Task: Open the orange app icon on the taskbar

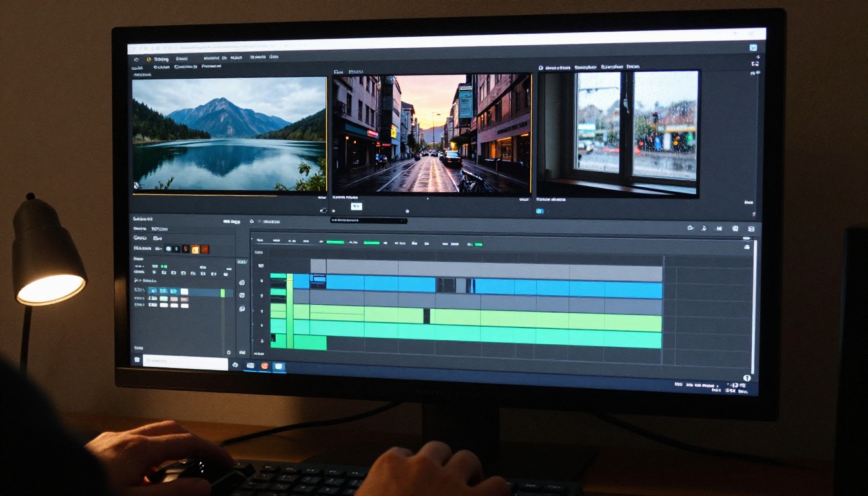Action: point(265,366)
